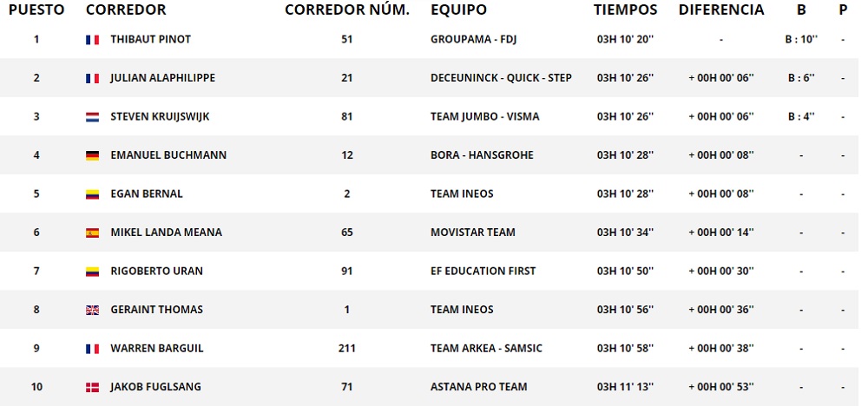
Task: Click the Colombian flag beside Egan Bernal
Action: coord(92,194)
